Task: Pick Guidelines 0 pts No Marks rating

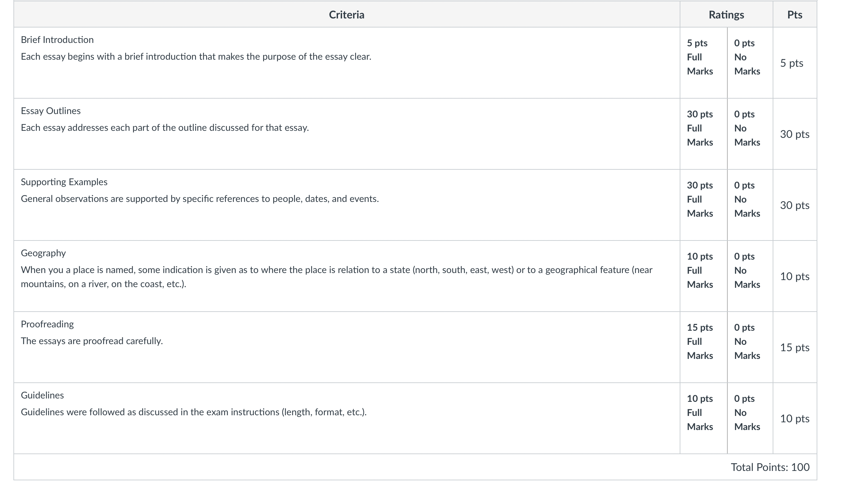Action: 750,418
